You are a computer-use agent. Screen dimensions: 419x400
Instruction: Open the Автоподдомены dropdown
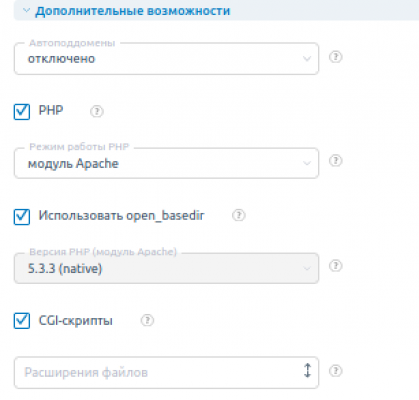coord(166,59)
